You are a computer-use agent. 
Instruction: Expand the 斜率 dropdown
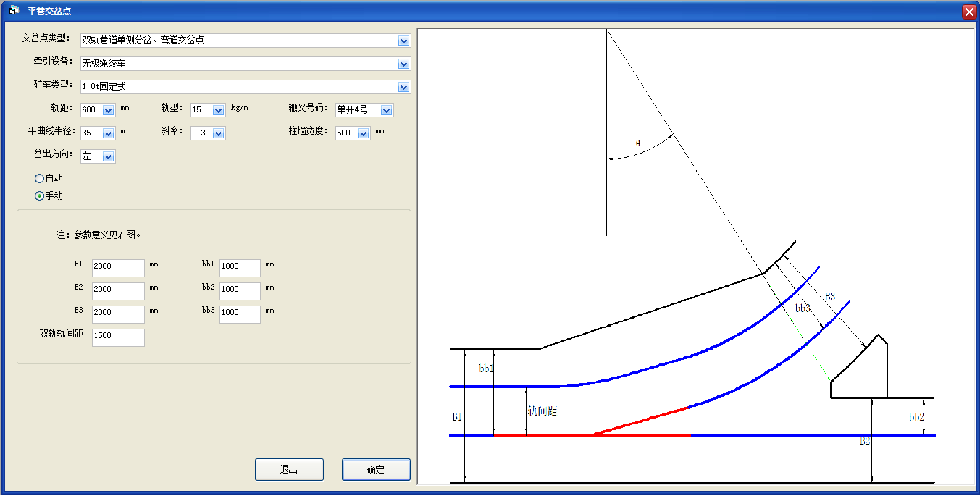218,133
